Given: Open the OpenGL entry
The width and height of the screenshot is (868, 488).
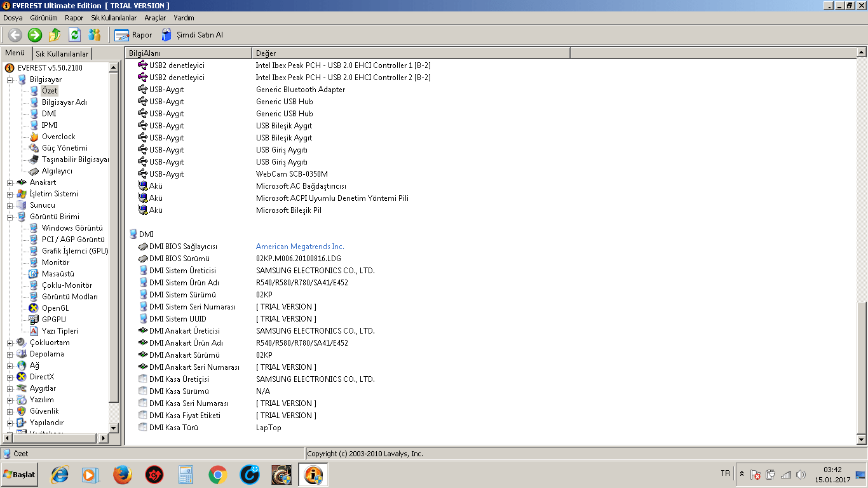Looking at the screenshot, I should (x=55, y=308).
